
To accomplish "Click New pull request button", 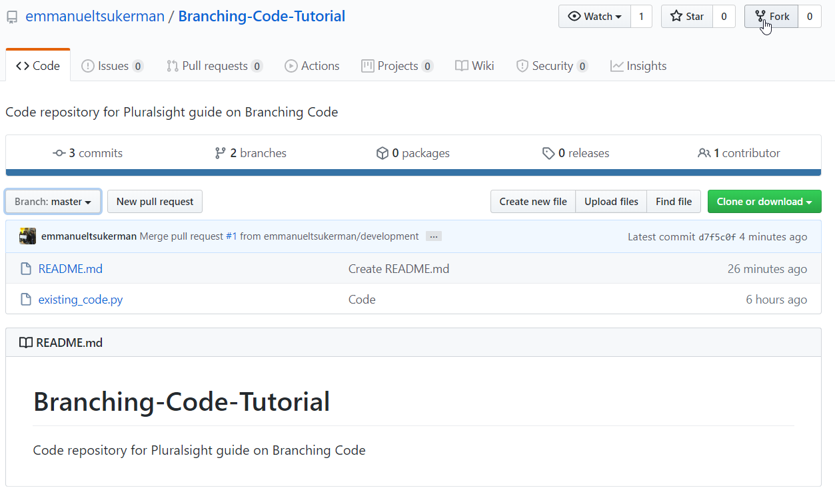I will (155, 202).
